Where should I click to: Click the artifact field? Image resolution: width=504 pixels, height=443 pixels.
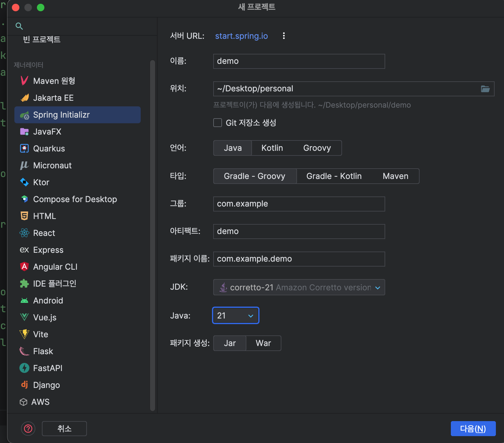point(299,232)
